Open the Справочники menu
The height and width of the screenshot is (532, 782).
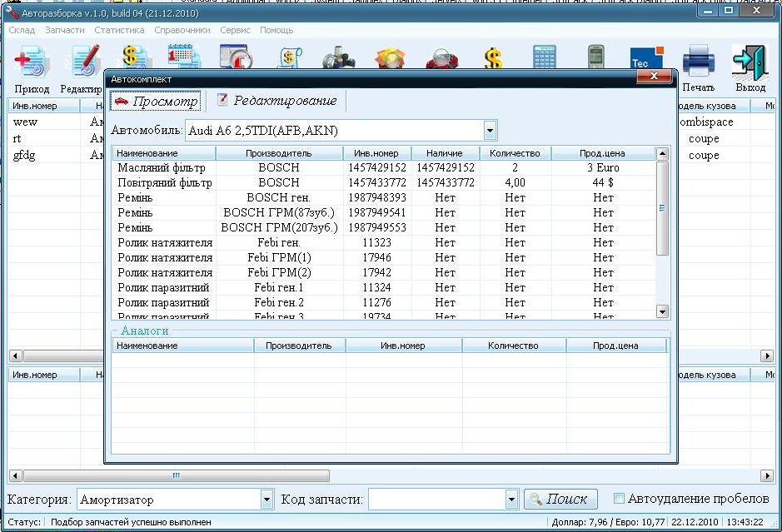182,30
